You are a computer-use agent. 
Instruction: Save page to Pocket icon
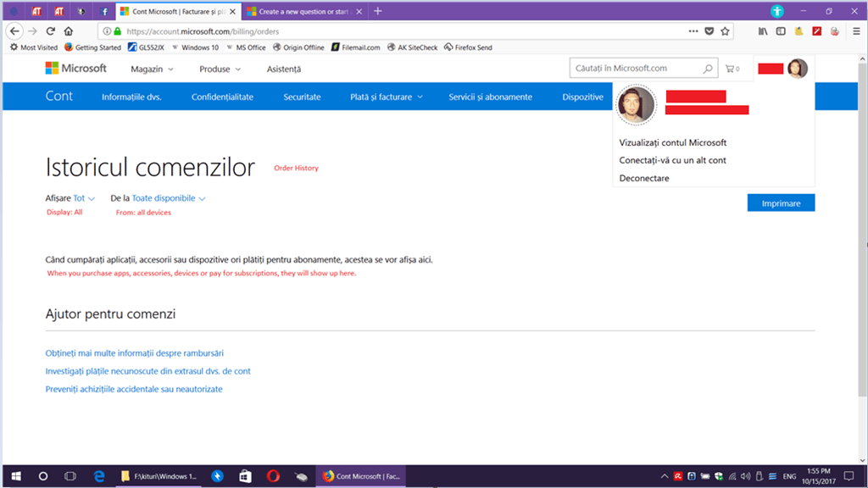point(709,31)
